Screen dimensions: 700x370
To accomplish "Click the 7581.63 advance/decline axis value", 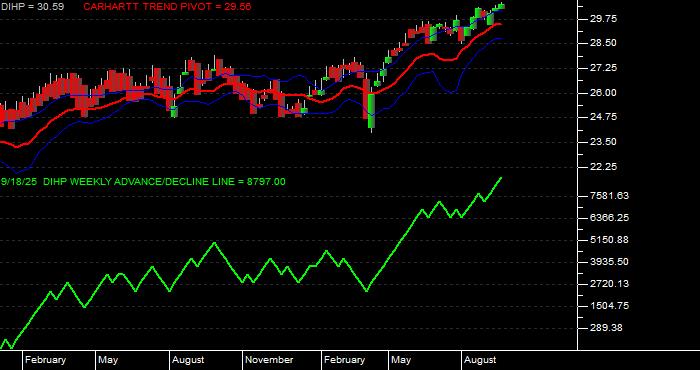I will tap(609, 195).
